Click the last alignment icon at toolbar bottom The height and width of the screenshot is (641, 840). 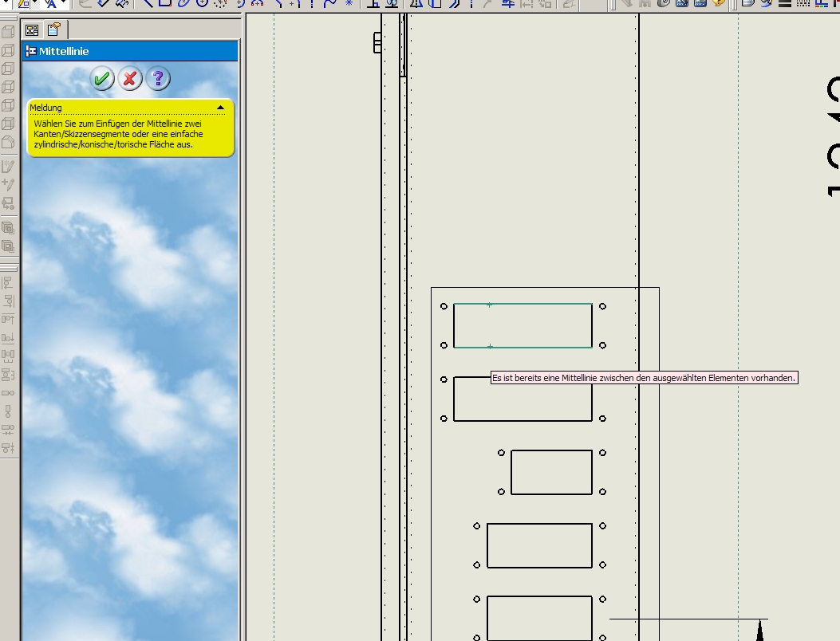click(x=8, y=446)
